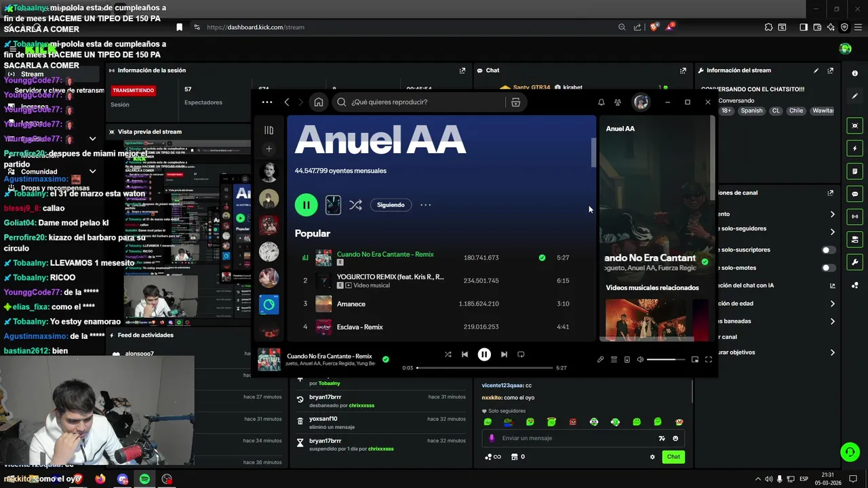
Task: Click Spotify back navigation arrow
Action: tap(287, 102)
